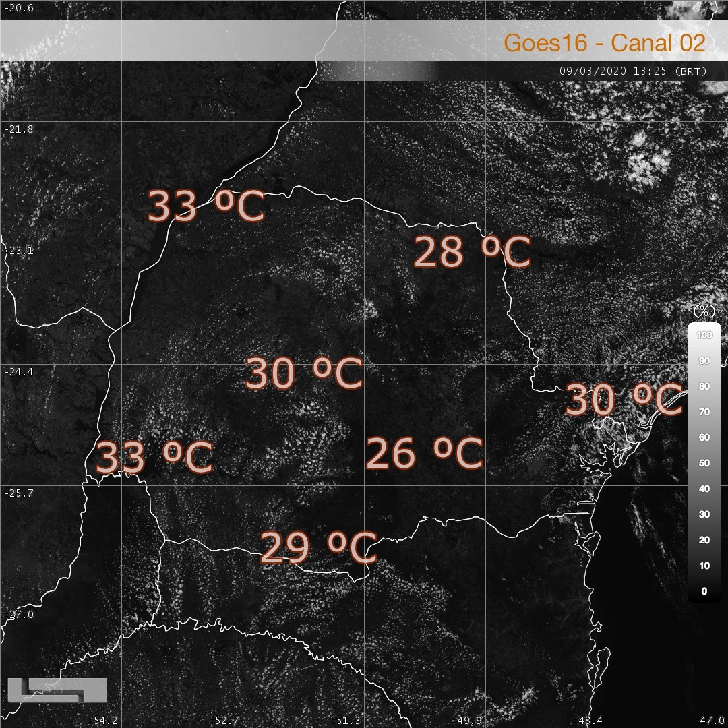Select the 29 °C temperature label
728x728 pixels.
click(x=318, y=548)
